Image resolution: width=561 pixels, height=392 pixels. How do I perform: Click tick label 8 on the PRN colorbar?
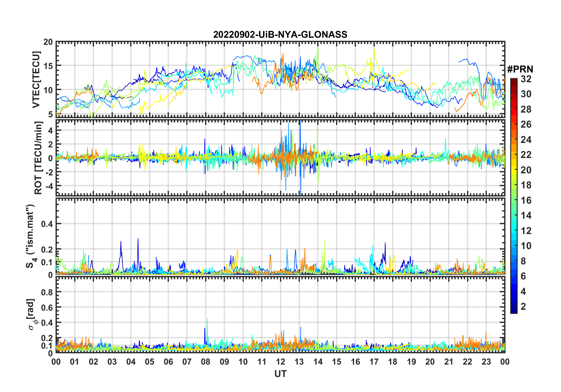[x=523, y=261]
